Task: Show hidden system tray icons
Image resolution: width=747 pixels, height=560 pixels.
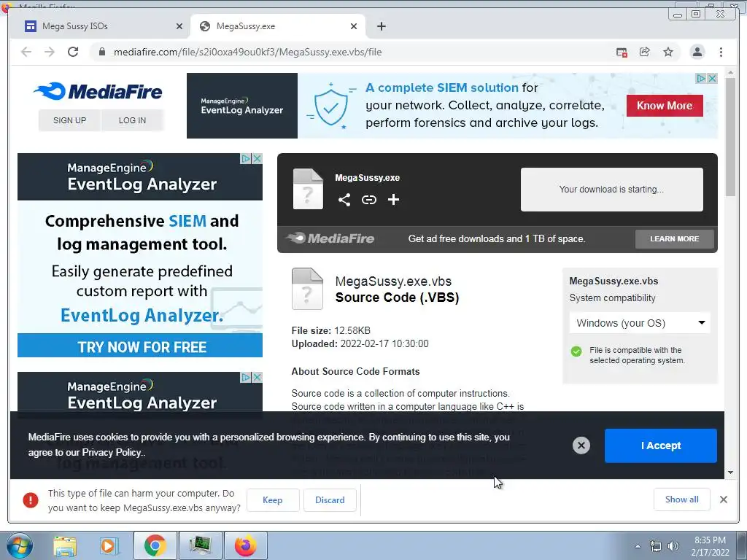Action: click(638, 547)
